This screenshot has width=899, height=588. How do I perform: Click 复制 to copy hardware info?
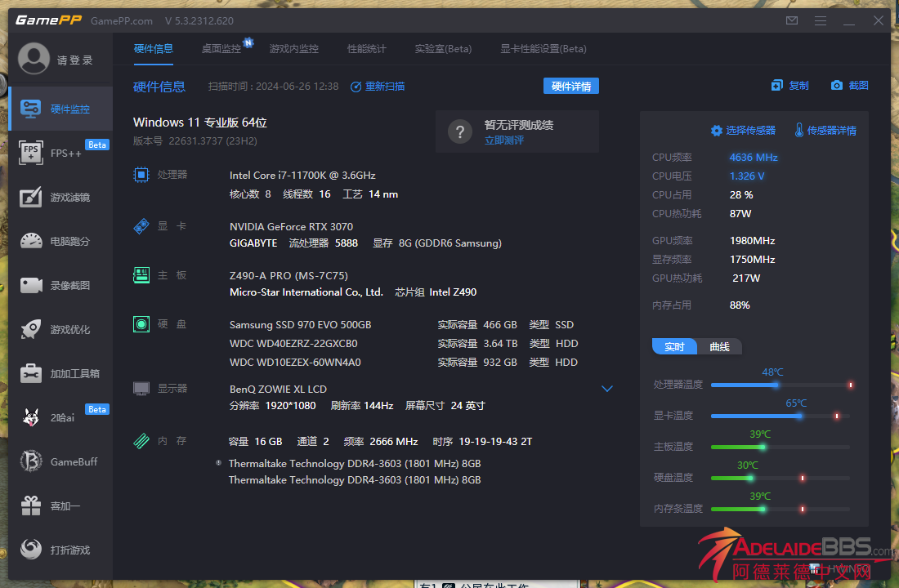789,86
